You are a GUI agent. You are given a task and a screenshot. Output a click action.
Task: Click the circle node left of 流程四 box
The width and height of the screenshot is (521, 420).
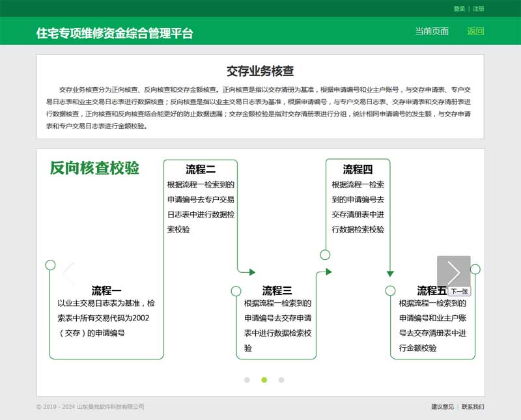point(325,255)
